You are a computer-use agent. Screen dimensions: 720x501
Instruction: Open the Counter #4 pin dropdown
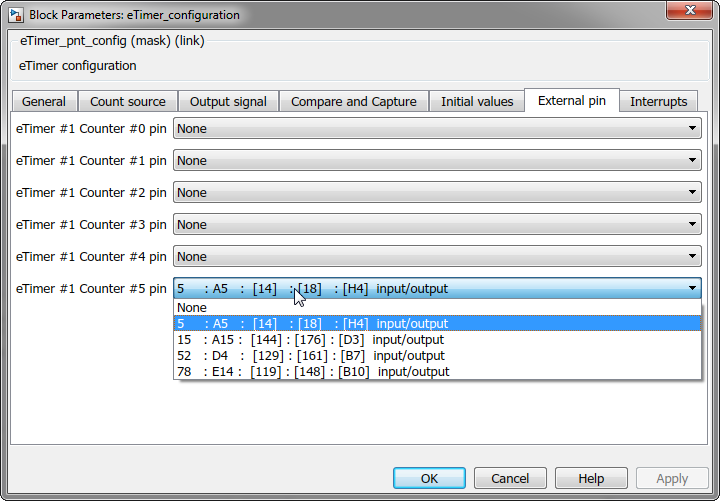pos(437,256)
